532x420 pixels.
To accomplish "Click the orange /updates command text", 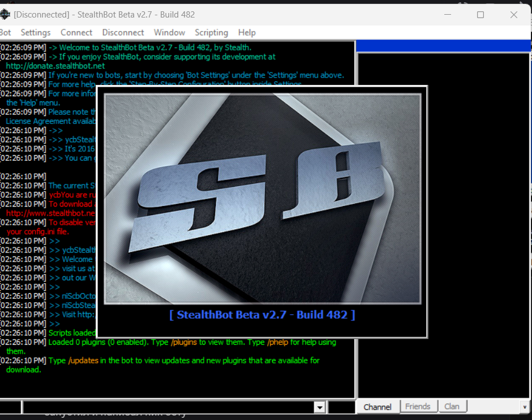I will (83, 361).
